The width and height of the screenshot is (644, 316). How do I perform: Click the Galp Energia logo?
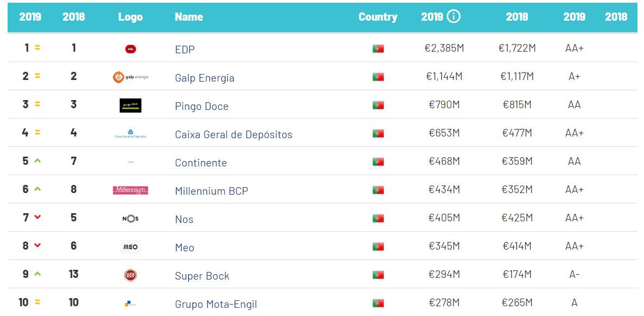[x=131, y=77]
